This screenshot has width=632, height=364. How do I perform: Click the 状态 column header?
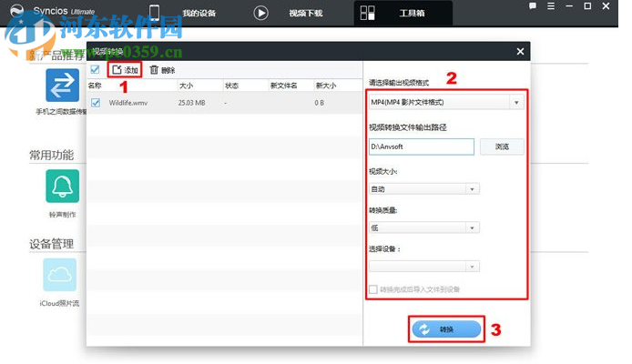click(231, 86)
